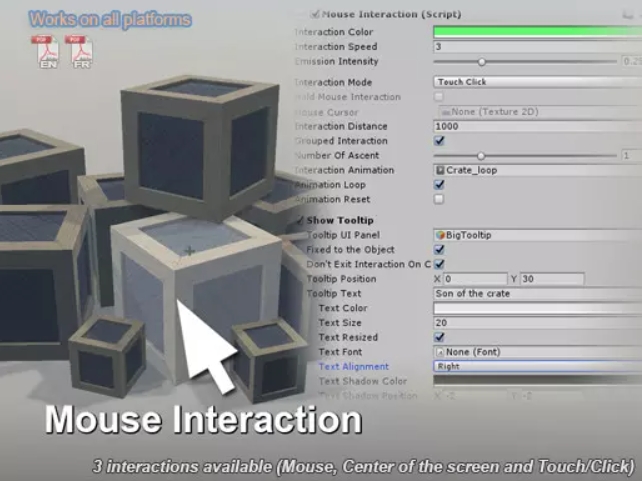Disable the Text Resized checkbox
The height and width of the screenshot is (481, 642).
[x=439, y=337]
